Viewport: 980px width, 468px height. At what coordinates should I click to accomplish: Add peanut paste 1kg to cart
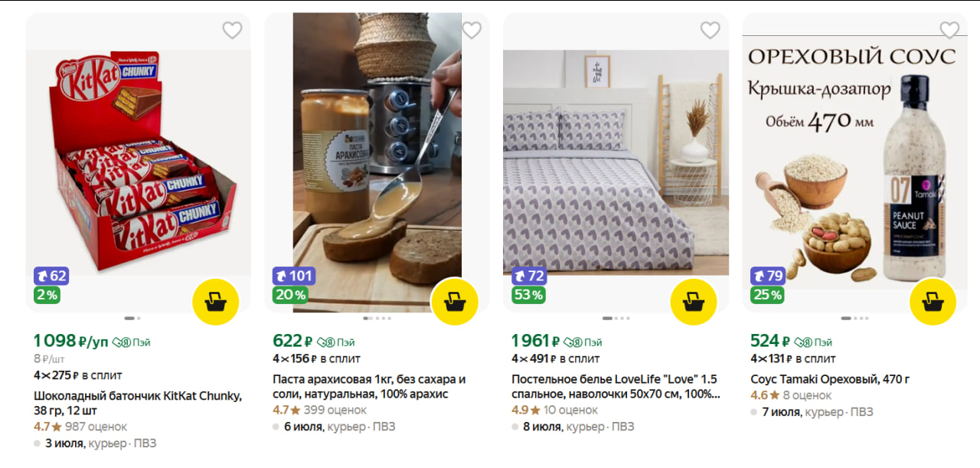click(455, 302)
